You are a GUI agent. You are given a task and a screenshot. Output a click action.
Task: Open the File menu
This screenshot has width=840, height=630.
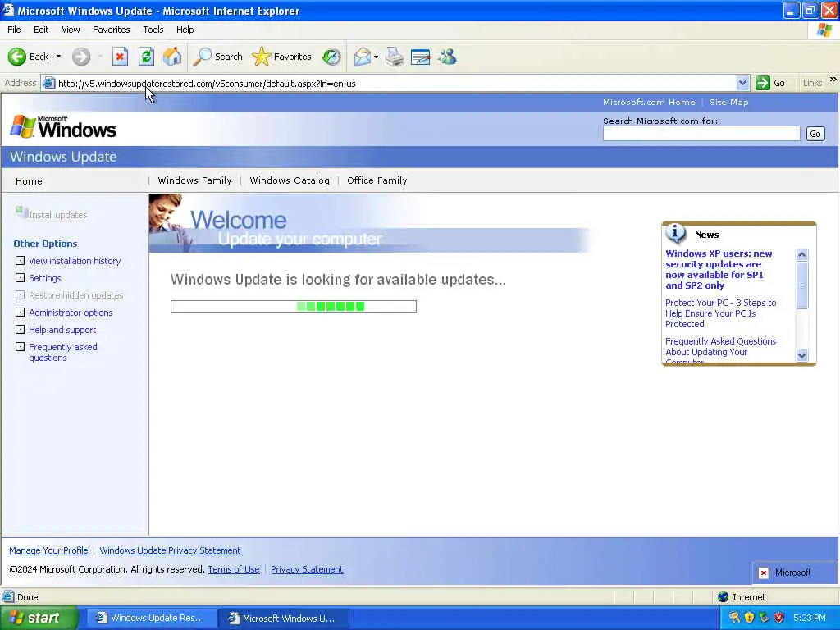pos(14,30)
